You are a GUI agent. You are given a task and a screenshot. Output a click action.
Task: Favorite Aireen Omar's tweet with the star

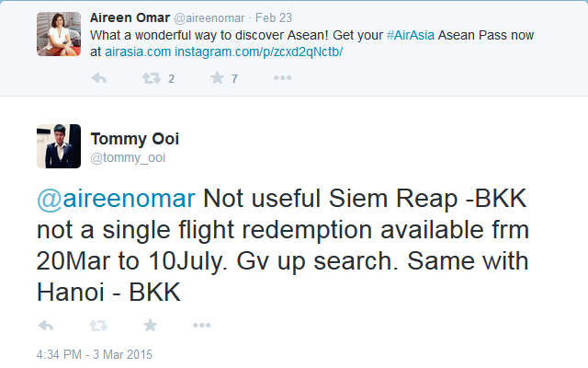pos(217,79)
